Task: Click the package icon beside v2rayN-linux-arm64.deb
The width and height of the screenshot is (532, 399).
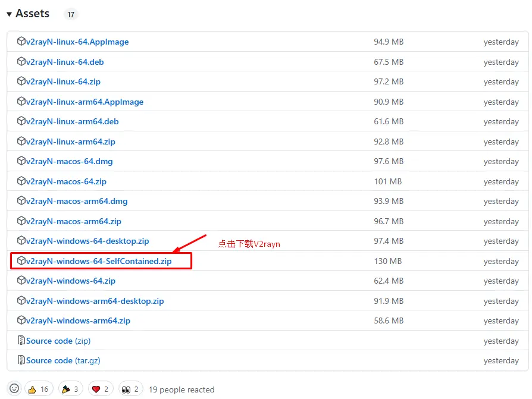Action: tap(21, 121)
